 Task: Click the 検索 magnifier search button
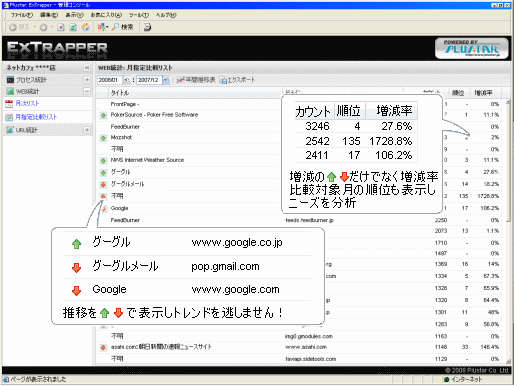[x=123, y=27]
